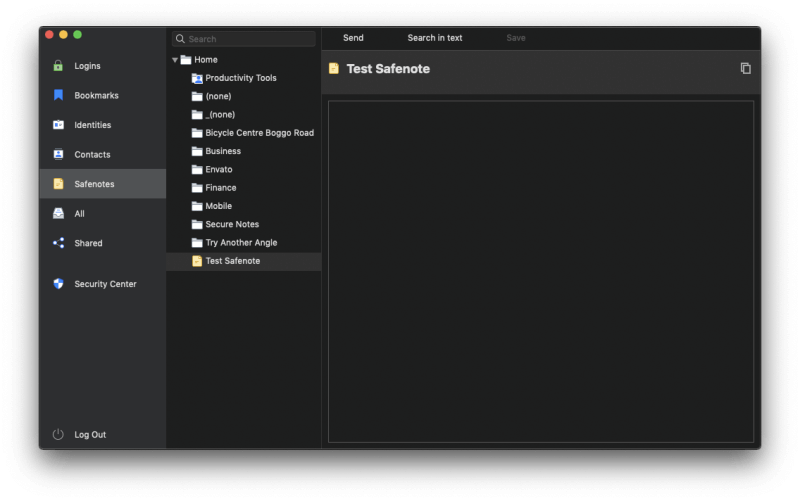Click the Logins padlock icon
The height and width of the screenshot is (501, 800).
click(58, 66)
